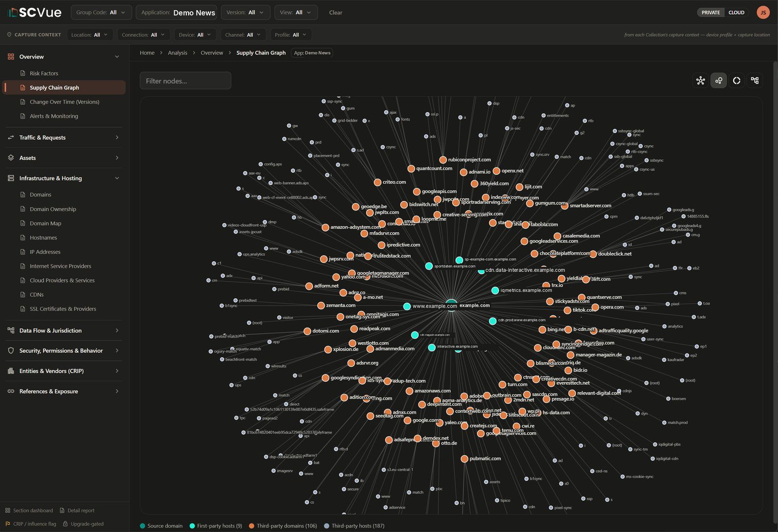778x532 pixels.
Task: Click the doubleclick.net orange node
Action: [593, 254]
